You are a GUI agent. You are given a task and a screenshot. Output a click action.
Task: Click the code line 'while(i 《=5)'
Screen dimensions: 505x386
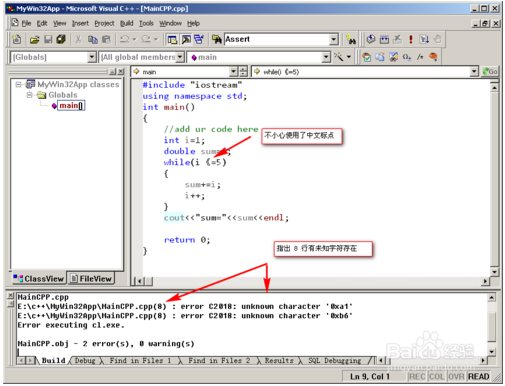(195, 162)
